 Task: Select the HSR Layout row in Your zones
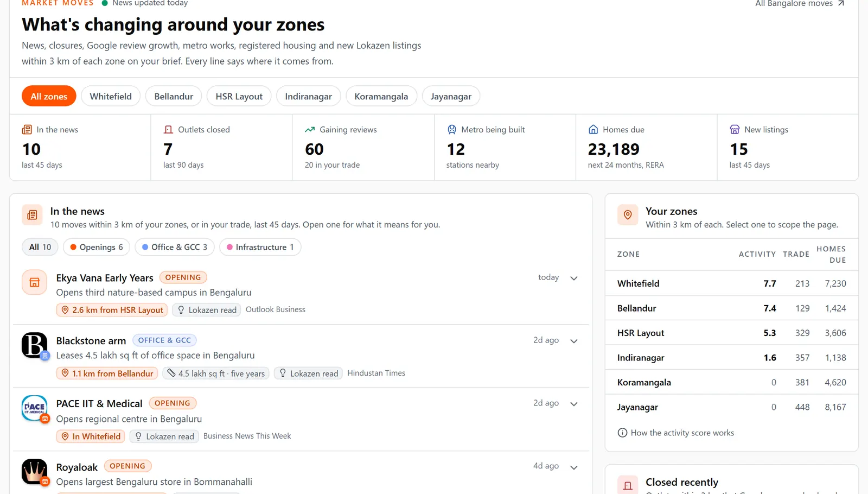(731, 333)
